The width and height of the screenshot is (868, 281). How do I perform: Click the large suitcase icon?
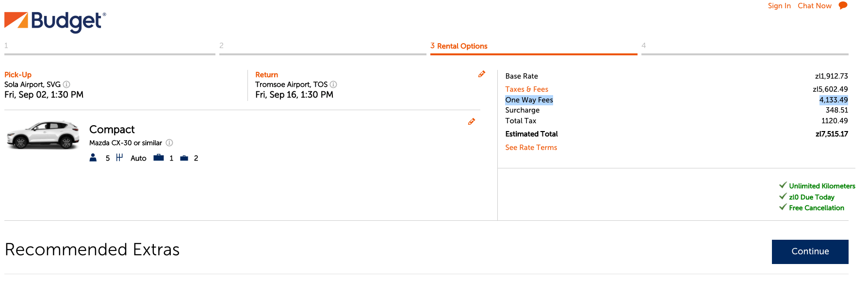[x=159, y=158]
